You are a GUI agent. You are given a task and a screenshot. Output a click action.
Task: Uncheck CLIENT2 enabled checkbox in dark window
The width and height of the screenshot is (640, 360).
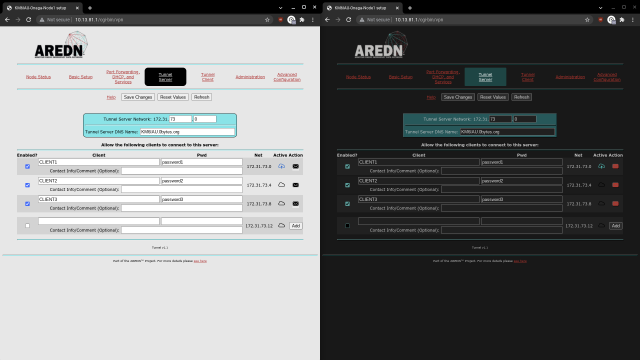click(347, 185)
